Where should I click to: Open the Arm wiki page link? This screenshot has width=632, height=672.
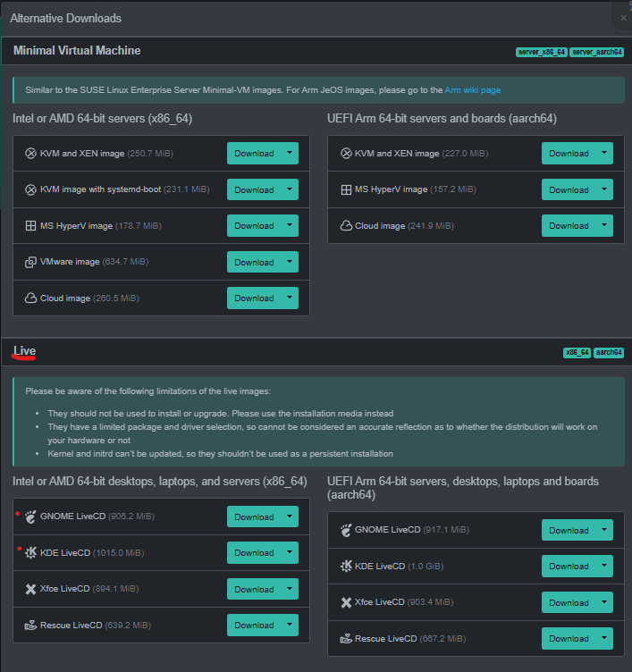tap(473, 90)
